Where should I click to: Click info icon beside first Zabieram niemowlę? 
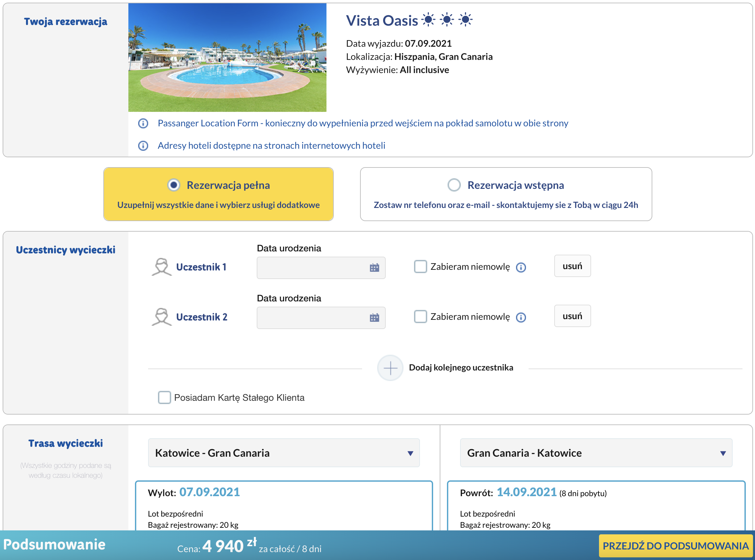(x=521, y=267)
